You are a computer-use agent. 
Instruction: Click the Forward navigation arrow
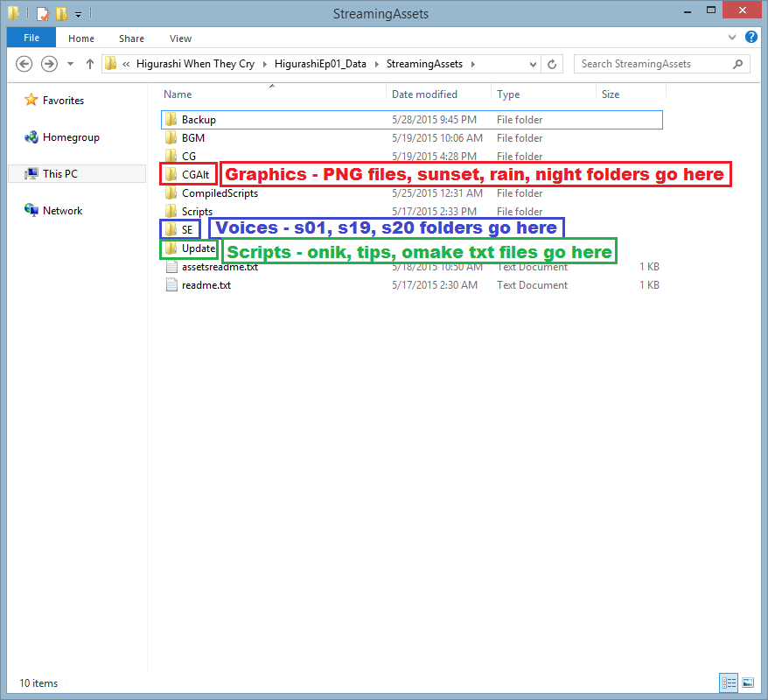pyautogui.click(x=49, y=64)
